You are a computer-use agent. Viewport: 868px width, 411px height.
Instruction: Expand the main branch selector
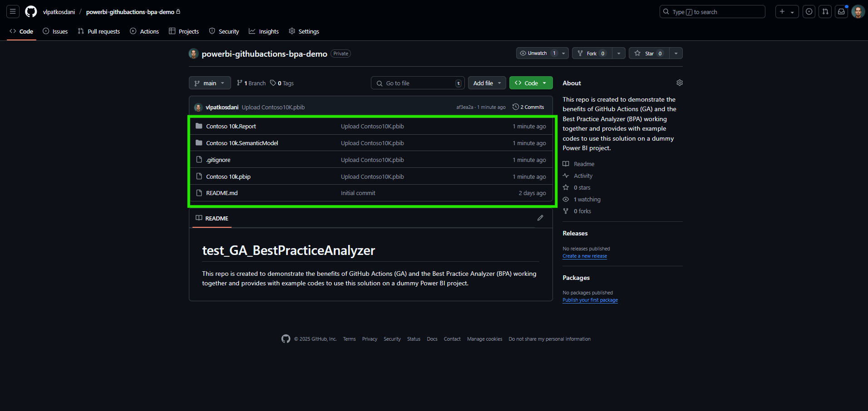coord(209,83)
